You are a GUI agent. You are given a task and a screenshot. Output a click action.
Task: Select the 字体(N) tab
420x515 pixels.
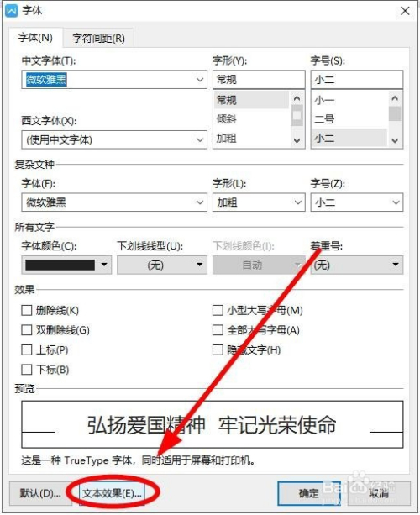(35, 38)
